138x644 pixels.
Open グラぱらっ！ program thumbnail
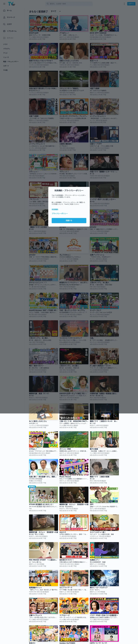click(74, 23)
